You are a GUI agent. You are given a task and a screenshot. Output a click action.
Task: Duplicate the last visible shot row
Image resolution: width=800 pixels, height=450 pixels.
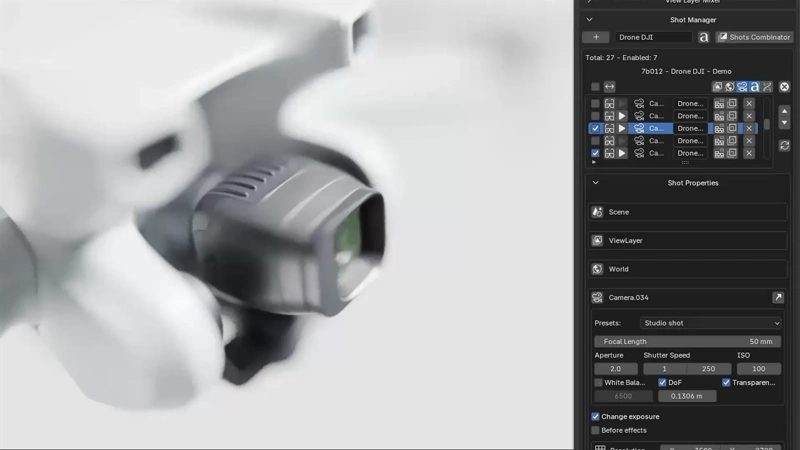point(732,153)
